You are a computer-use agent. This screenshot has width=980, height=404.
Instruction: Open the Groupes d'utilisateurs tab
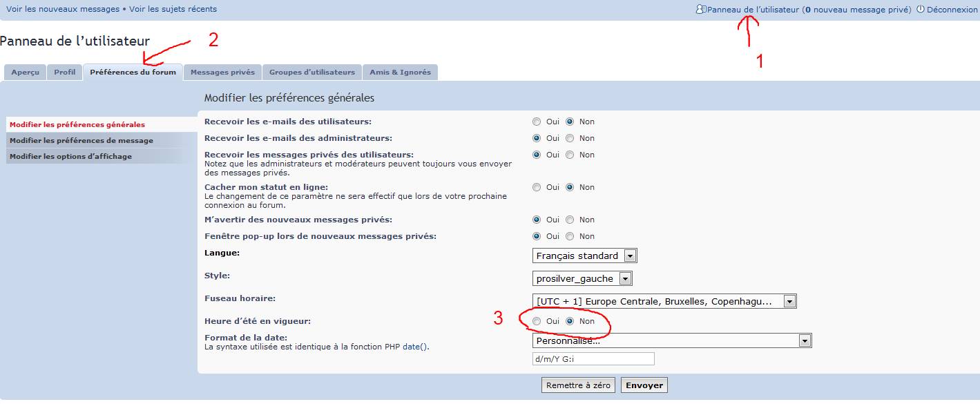(311, 72)
